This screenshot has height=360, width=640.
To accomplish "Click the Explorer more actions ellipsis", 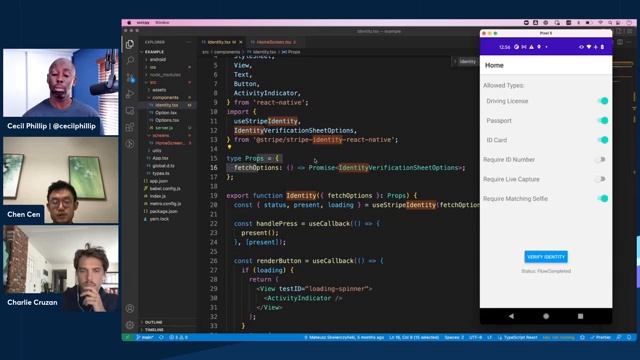I will (x=189, y=42).
